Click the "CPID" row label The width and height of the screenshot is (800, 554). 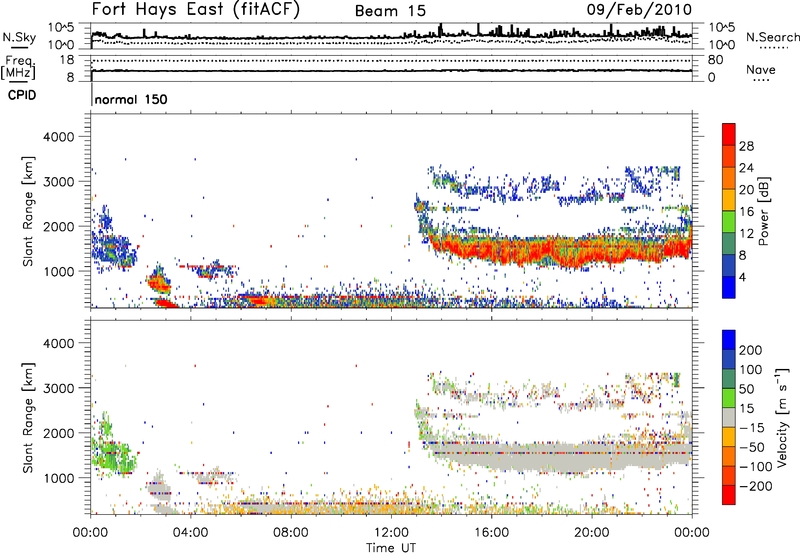pyautogui.click(x=22, y=95)
